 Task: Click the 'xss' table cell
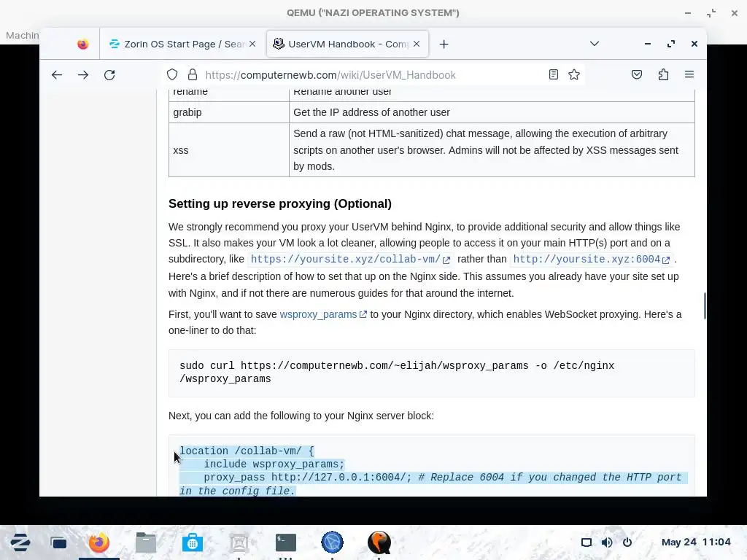tap(228, 150)
